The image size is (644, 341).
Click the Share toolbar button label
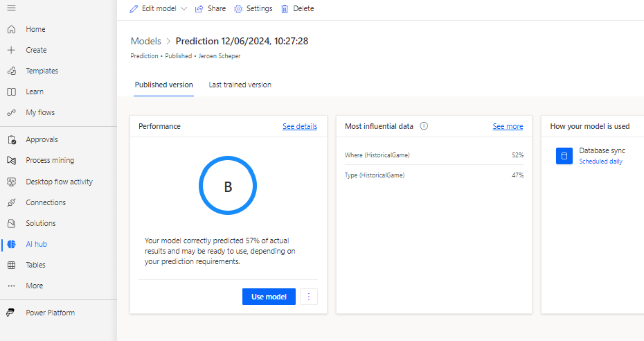(217, 8)
